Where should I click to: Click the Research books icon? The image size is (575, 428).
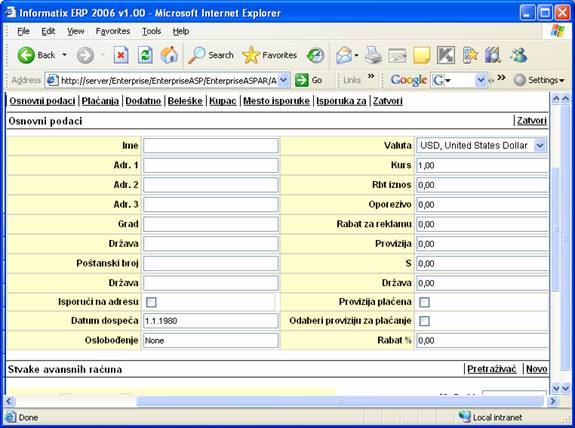493,55
